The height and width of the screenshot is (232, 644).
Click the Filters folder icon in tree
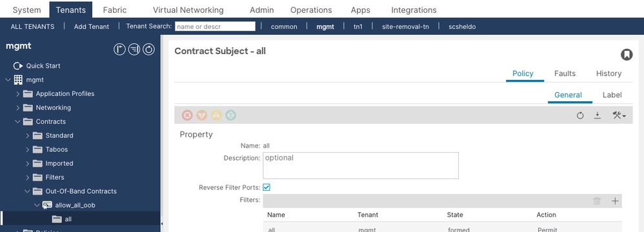point(38,177)
